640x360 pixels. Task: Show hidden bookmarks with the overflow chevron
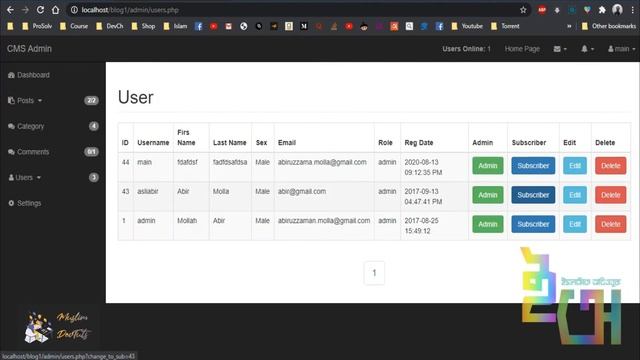(569, 26)
